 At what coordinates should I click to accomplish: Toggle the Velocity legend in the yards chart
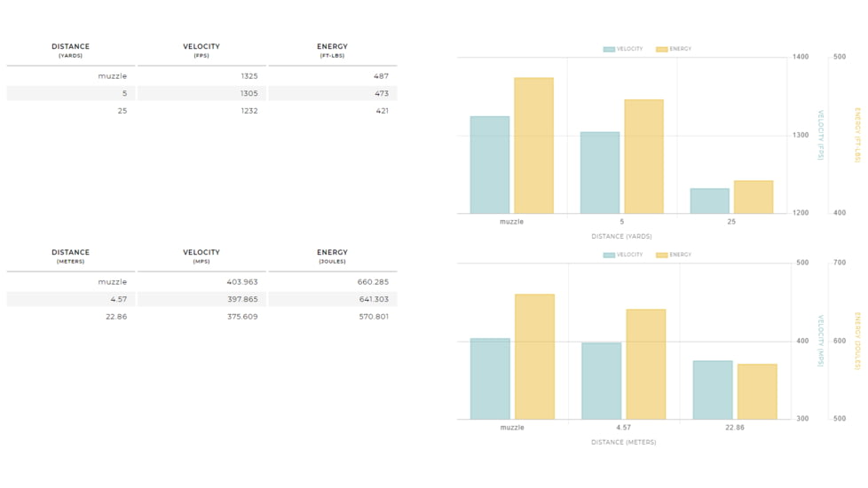tap(623, 50)
